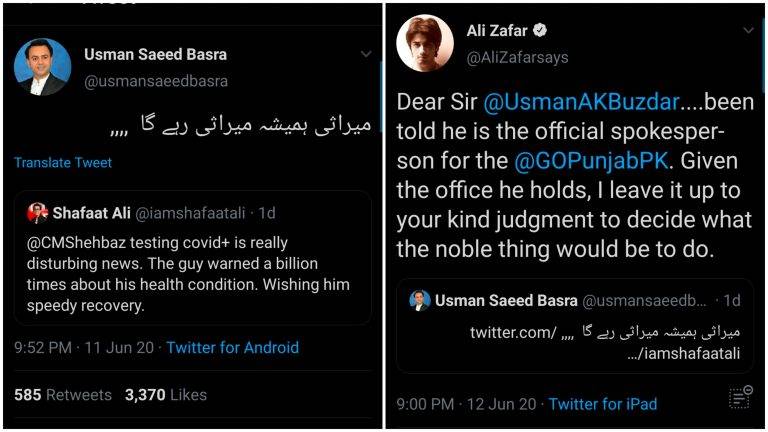The width and height of the screenshot is (768, 432).
Task: Open Shafaat Ali's small avatar in quoted tweet
Action: pyautogui.click(x=38, y=213)
